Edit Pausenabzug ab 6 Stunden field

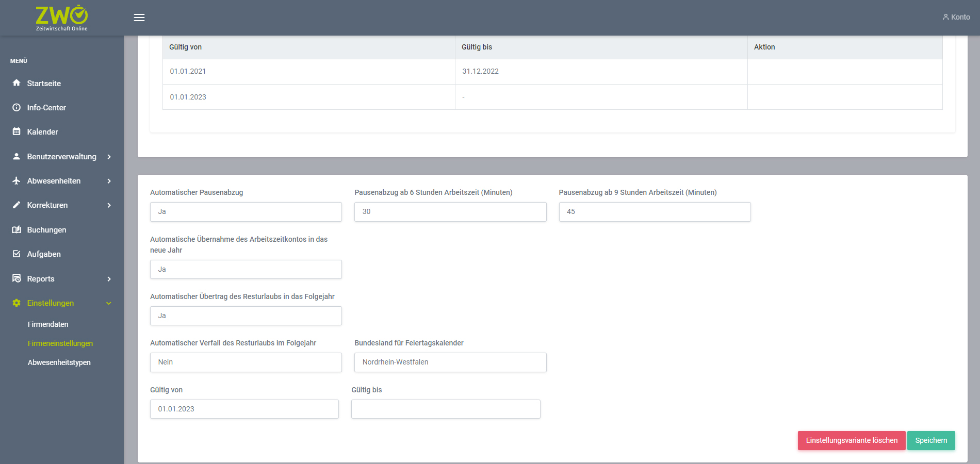point(450,212)
